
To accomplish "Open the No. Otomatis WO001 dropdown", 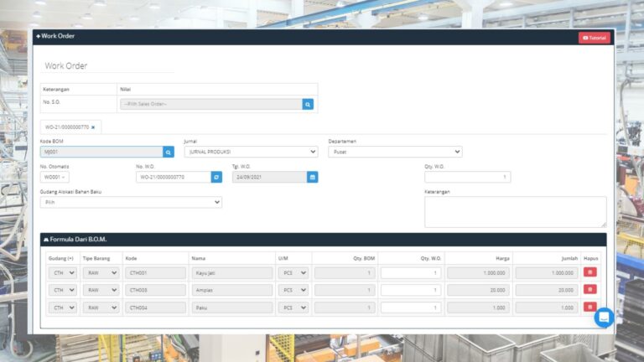I will coord(55,178).
